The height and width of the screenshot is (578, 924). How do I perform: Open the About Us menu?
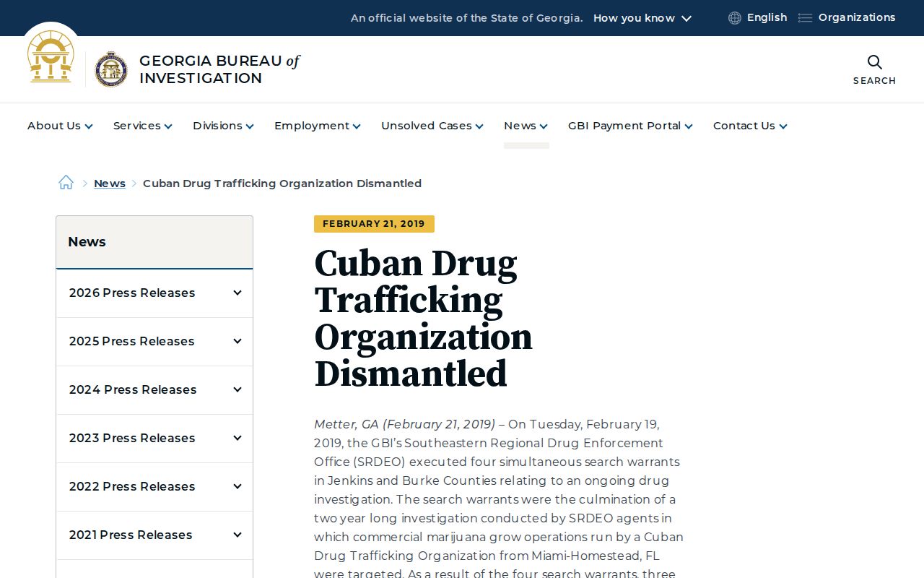coord(60,126)
